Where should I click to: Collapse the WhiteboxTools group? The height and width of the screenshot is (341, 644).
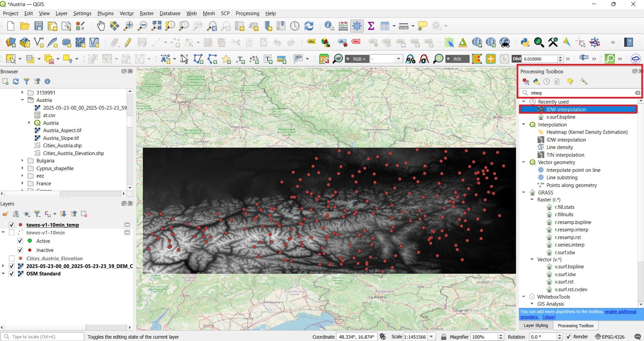tap(524, 297)
